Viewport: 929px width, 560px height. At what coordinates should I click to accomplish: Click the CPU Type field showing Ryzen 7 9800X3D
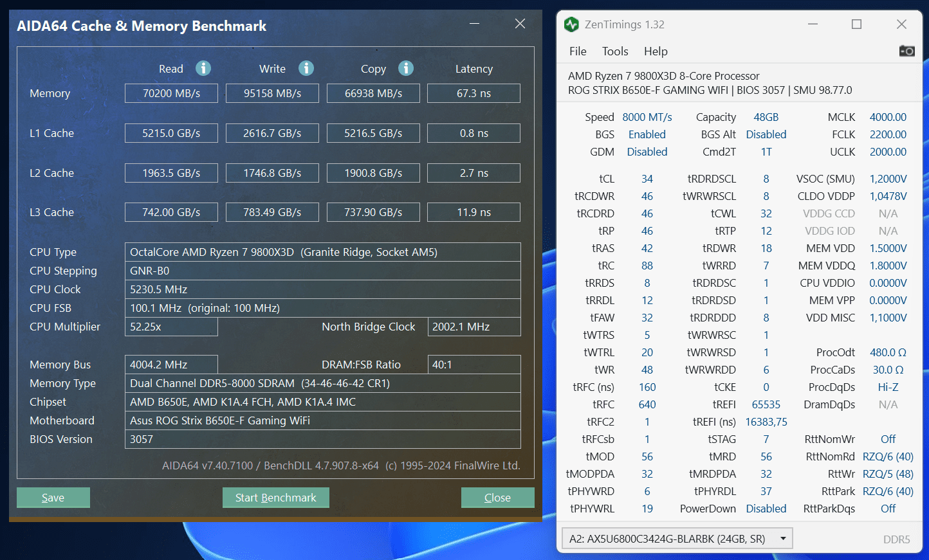322,252
